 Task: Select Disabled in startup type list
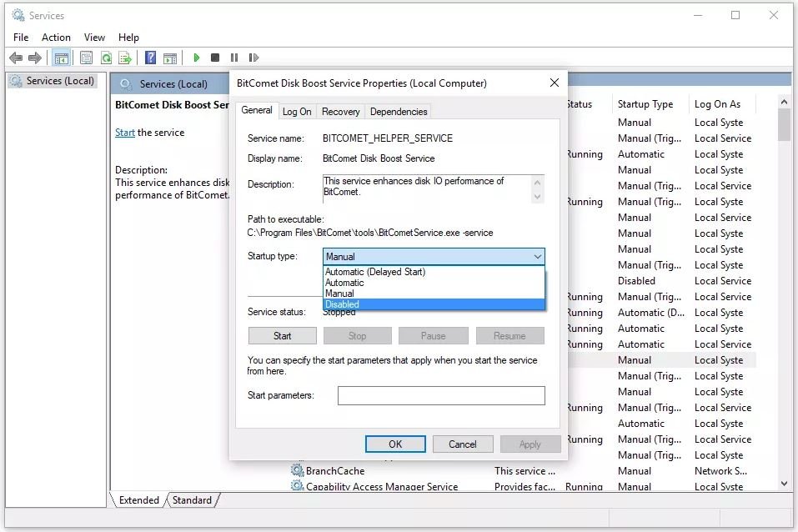[433, 304]
